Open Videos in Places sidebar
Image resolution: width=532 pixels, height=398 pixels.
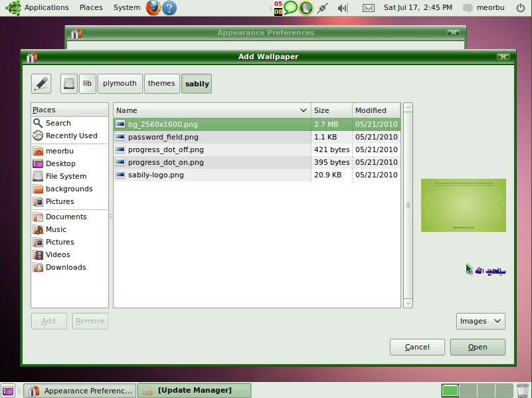click(70, 254)
